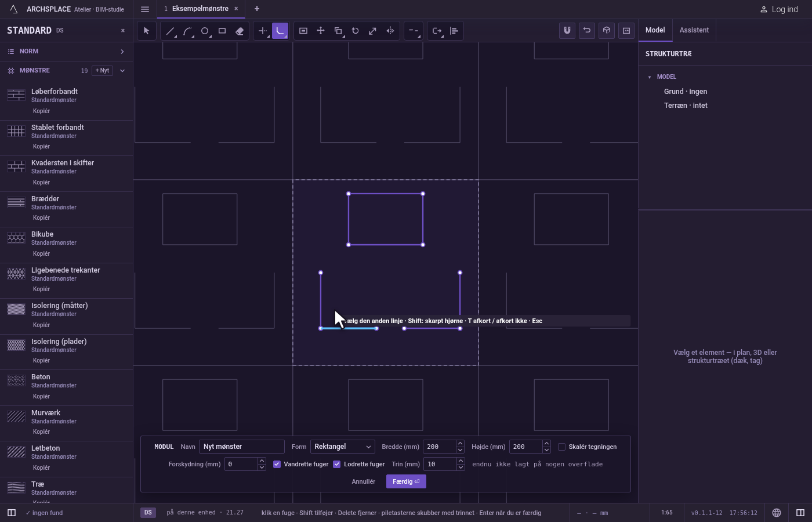Open the Form dropdown showing Rektangel

coord(343,447)
